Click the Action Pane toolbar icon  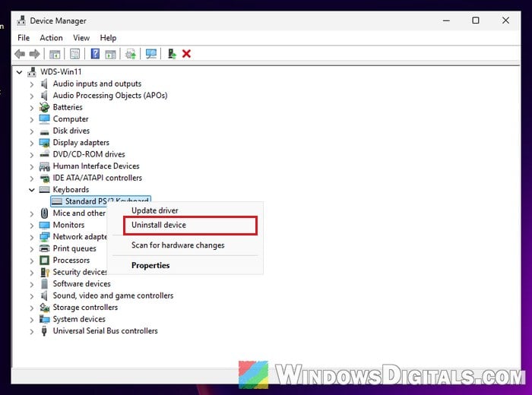point(111,54)
